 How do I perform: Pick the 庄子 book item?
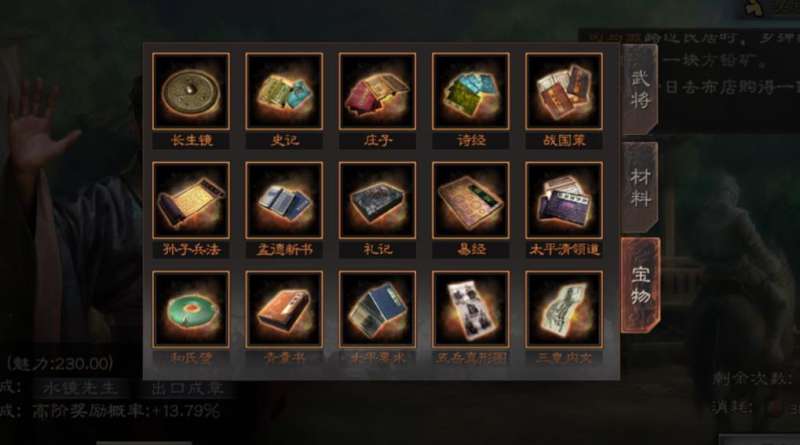[378, 91]
